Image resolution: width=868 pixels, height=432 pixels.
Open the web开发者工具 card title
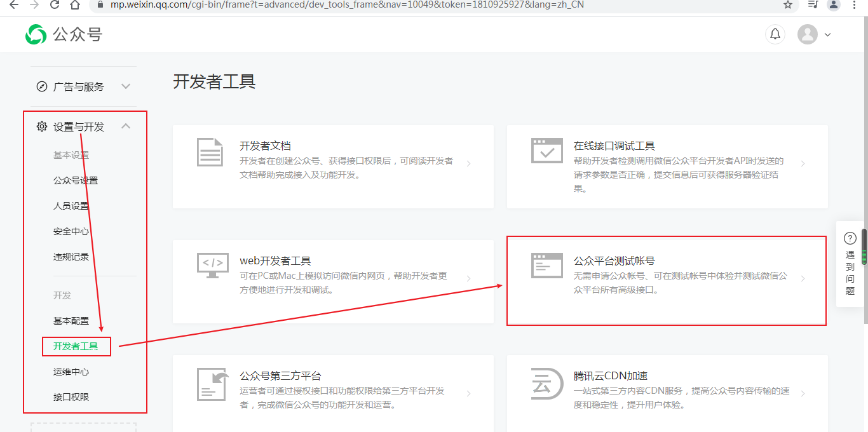click(275, 260)
